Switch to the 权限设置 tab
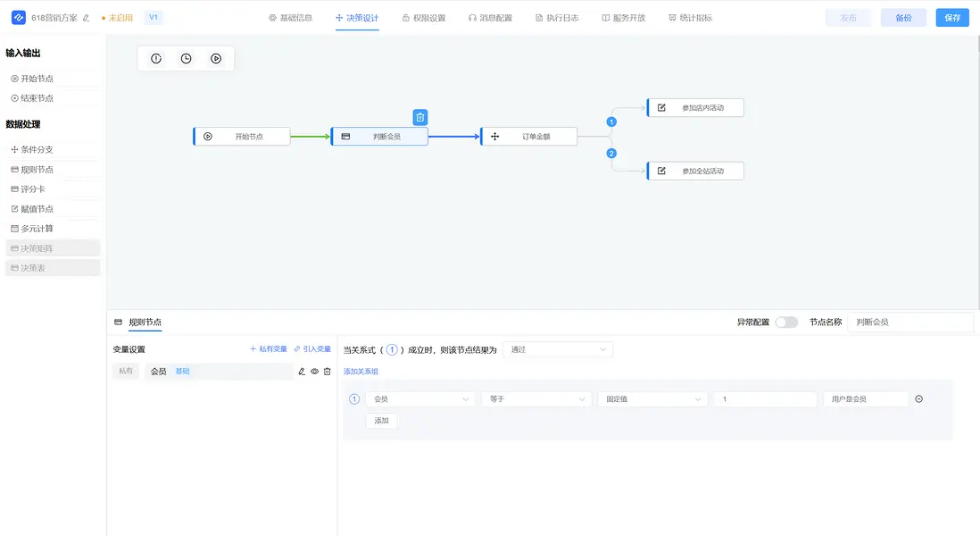The image size is (980, 536). 424,18
